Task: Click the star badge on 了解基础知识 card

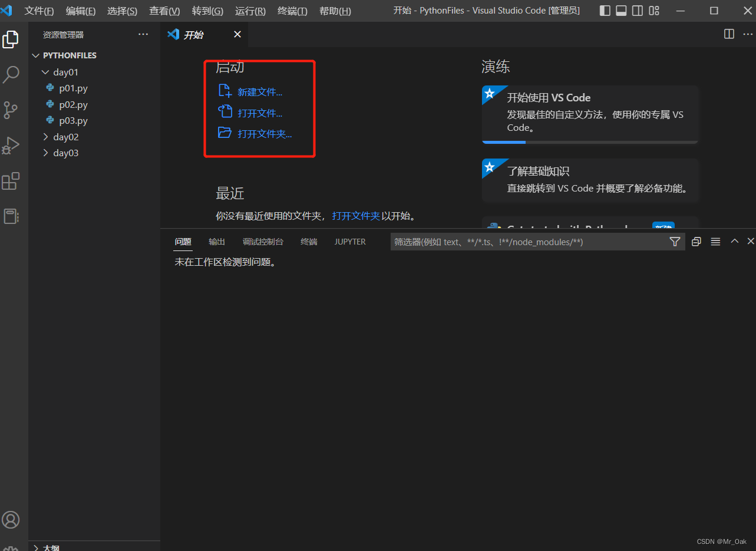Action: tap(490, 167)
